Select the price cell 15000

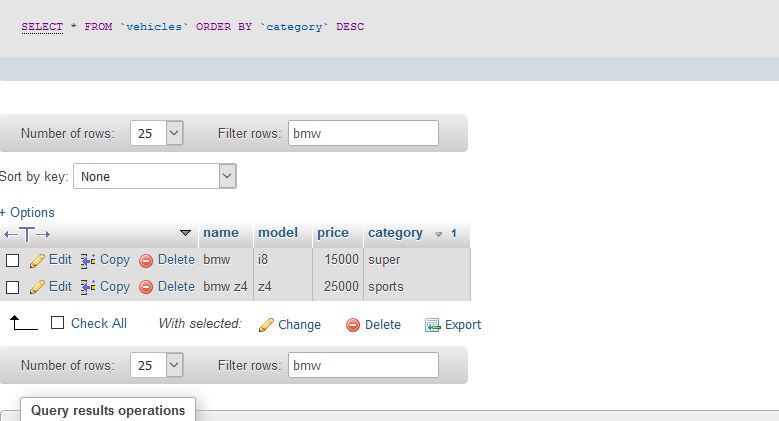tap(341, 260)
